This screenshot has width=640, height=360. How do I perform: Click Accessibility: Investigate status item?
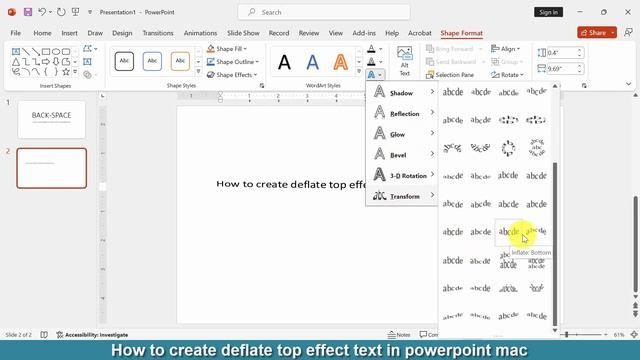pyautogui.click(x=92, y=335)
